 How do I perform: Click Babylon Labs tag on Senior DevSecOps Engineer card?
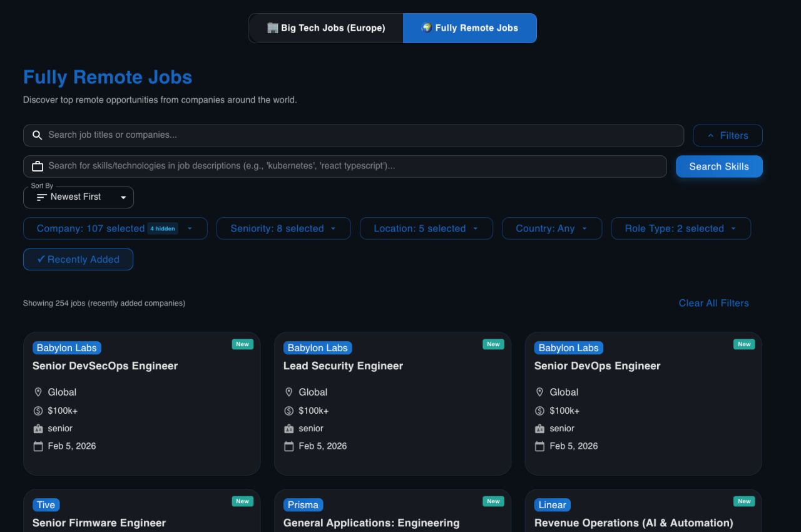[x=67, y=348]
